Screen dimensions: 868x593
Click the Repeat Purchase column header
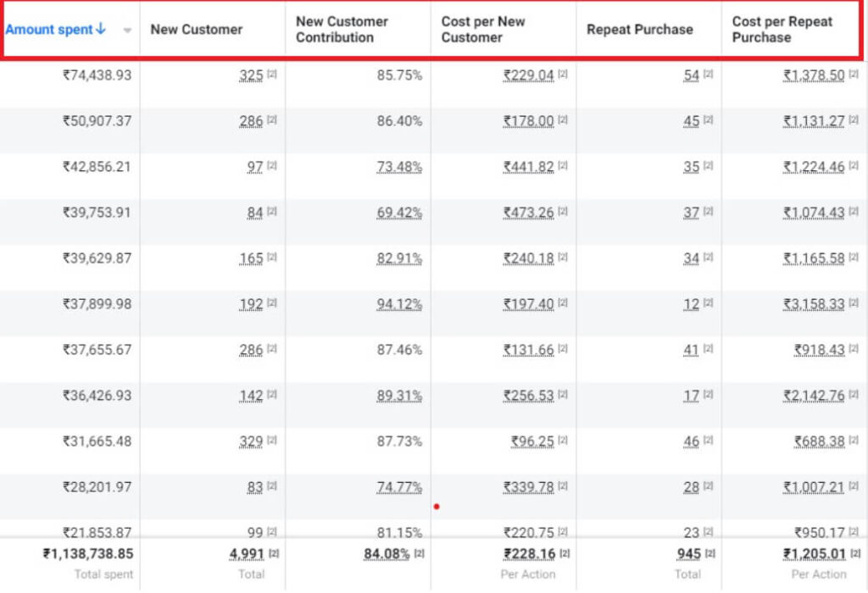[639, 29]
